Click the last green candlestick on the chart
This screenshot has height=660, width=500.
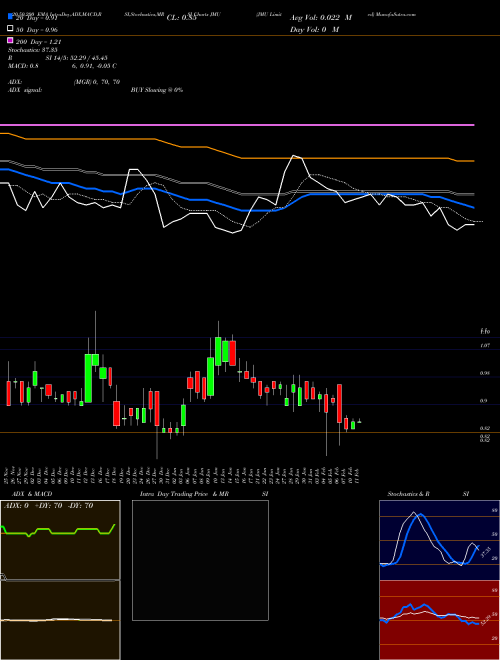pos(359,421)
